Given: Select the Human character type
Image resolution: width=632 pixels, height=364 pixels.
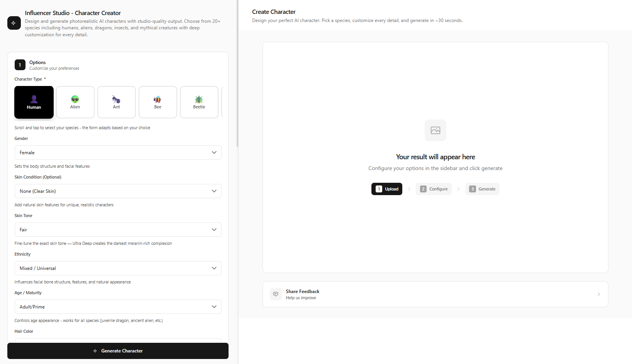Looking at the screenshot, I should tap(34, 102).
